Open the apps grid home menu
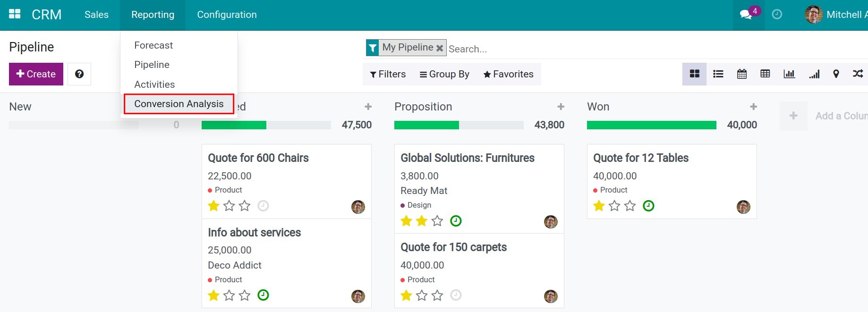 [x=15, y=14]
